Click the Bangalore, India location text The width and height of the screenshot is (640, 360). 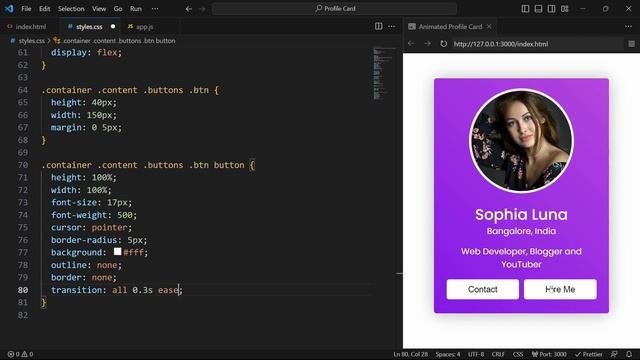pyautogui.click(x=521, y=231)
